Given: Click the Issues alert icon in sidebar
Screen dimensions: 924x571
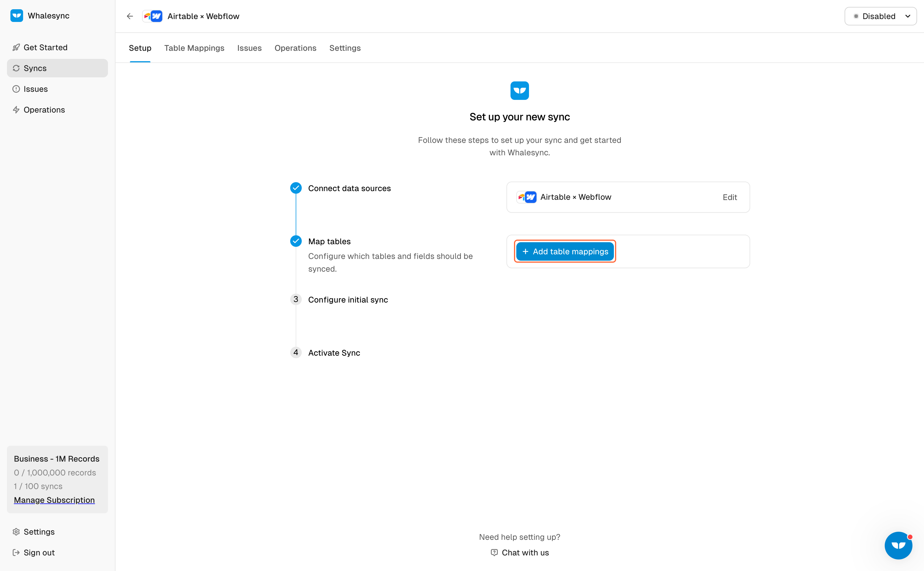Looking at the screenshot, I should (x=16, y=89).
